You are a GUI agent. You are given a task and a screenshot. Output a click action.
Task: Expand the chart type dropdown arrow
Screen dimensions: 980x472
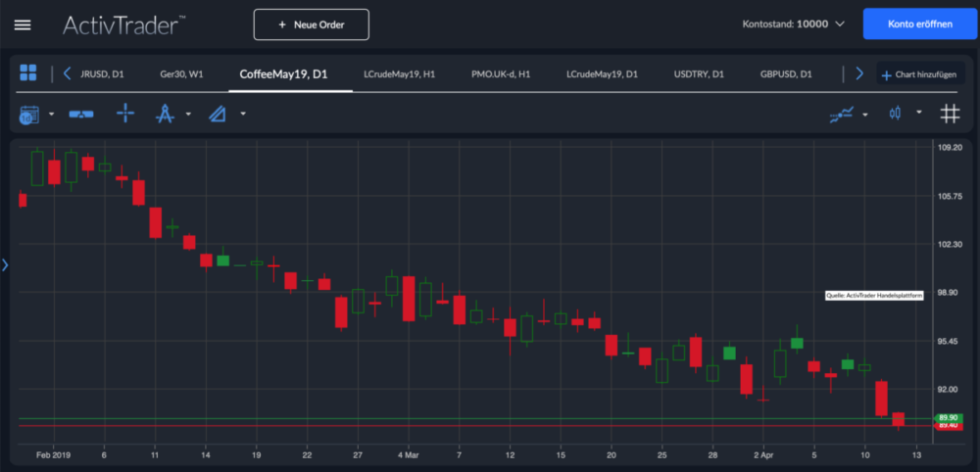click(919, 113)
